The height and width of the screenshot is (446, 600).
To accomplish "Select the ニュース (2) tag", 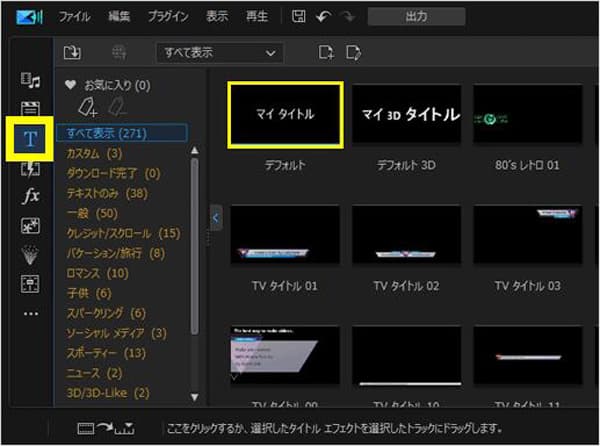I will (94, 373).
